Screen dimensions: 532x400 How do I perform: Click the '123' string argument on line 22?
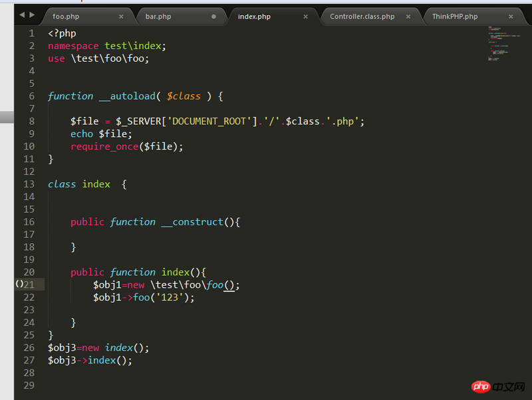(x=174, y=298)
